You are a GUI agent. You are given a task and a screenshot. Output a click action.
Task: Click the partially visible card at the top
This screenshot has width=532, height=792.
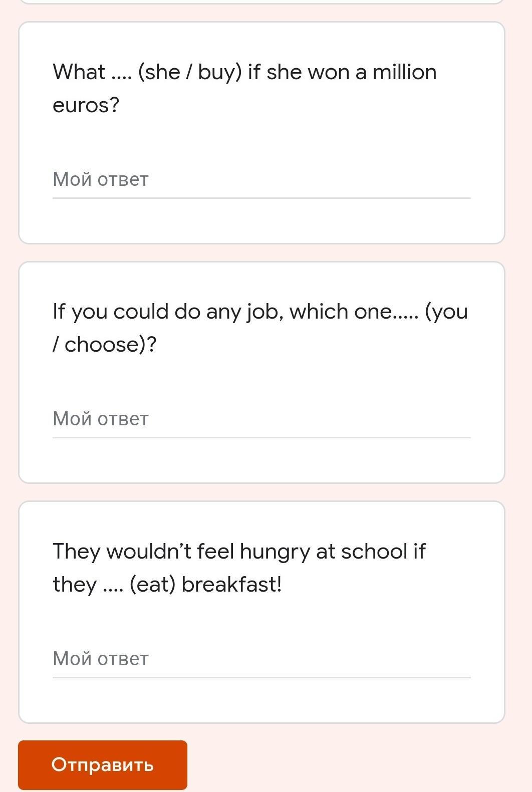tap(261, 2)
